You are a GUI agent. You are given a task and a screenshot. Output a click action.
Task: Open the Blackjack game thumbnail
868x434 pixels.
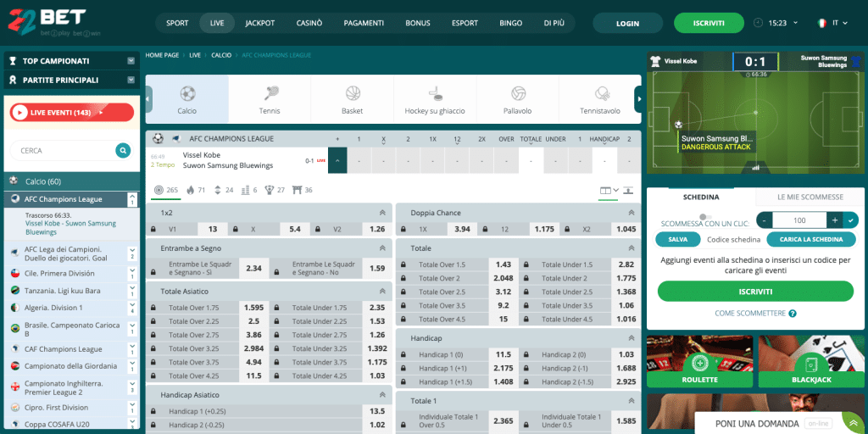coord(811,361)
